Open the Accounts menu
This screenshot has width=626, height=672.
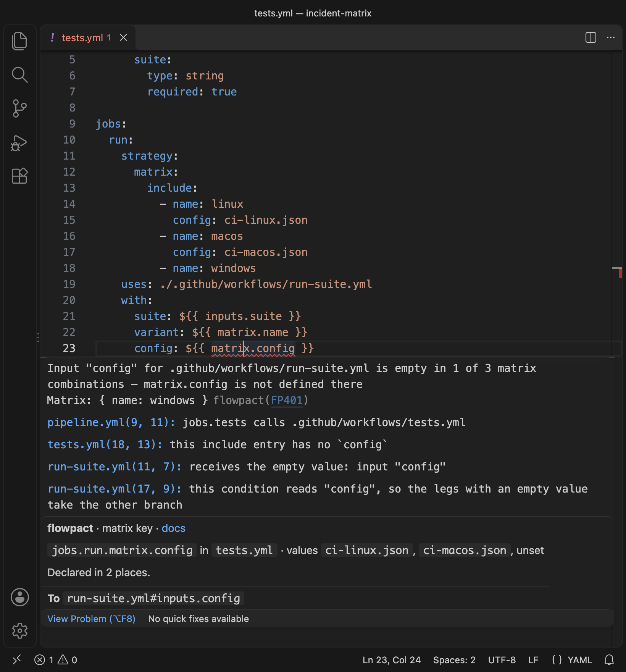click(19, 597)
